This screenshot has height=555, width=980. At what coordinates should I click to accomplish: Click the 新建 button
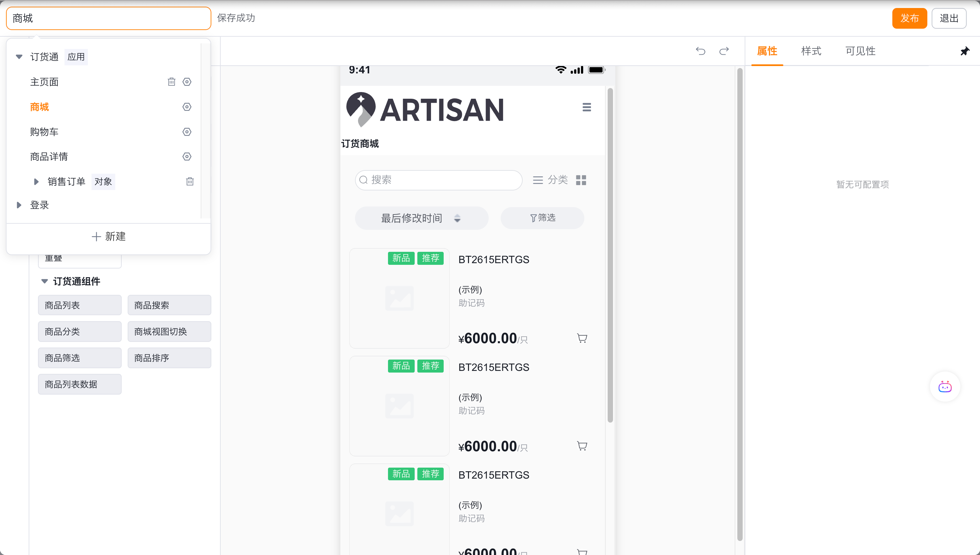[x=109, y=236]
